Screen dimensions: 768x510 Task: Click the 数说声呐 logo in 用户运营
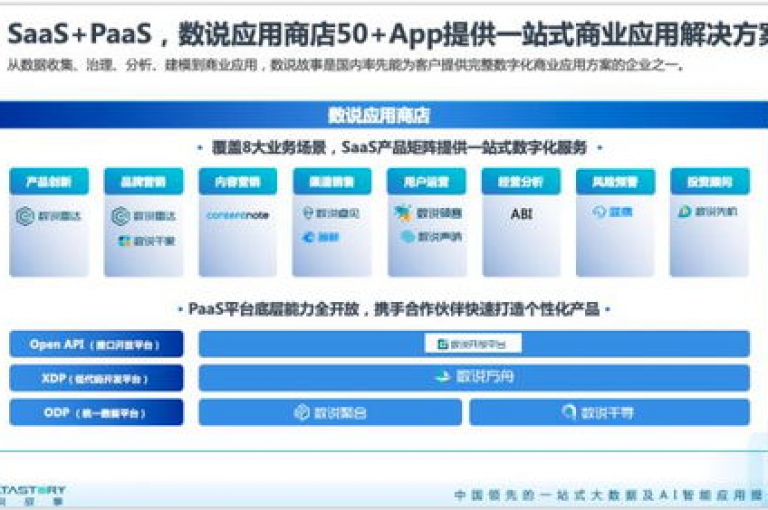click(x=431, y=237)
